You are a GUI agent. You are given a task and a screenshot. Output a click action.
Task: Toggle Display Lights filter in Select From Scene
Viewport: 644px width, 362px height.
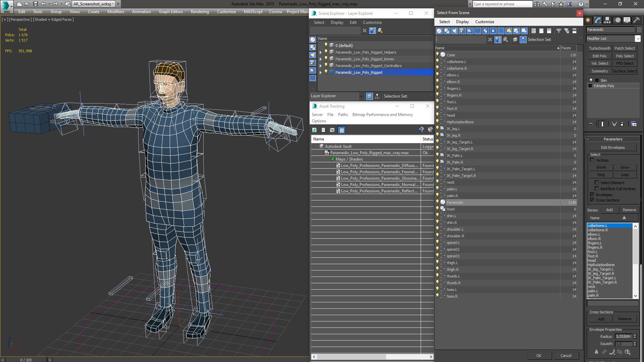[454, 31]
